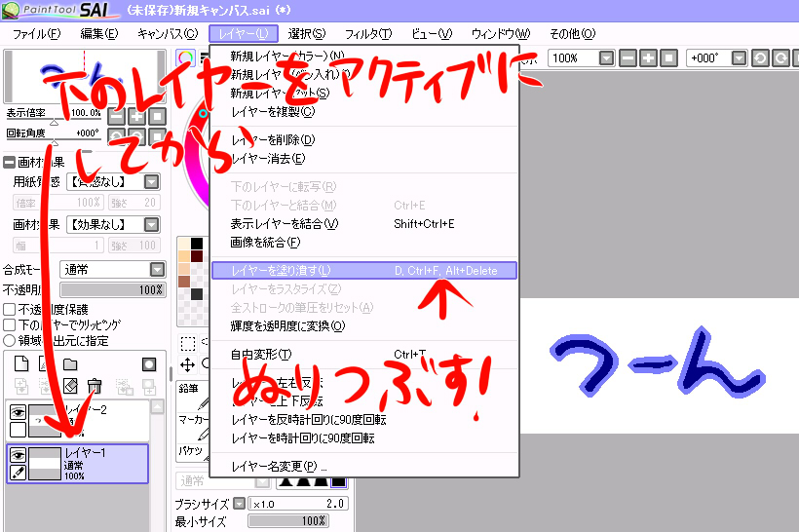
Task: Adjust the ブラシサイズ 2.0 slider
Action: coord(298,504)
